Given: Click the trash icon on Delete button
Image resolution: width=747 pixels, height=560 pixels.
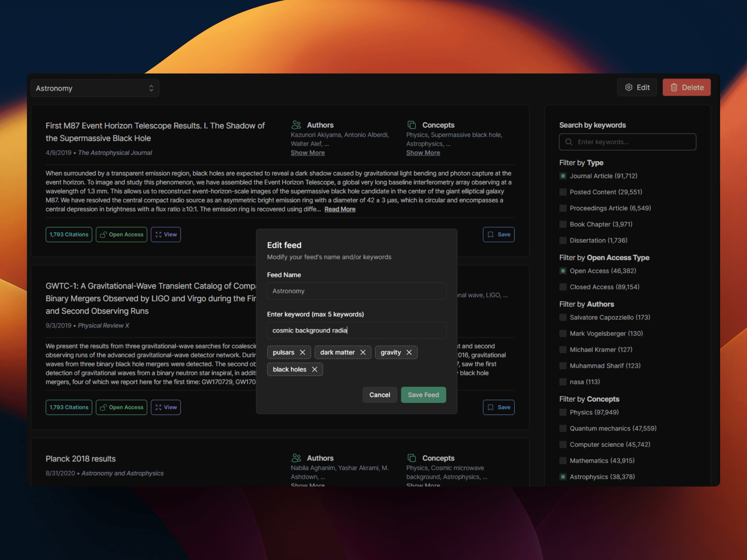Looking at the screenshot, I should (674, 87).
